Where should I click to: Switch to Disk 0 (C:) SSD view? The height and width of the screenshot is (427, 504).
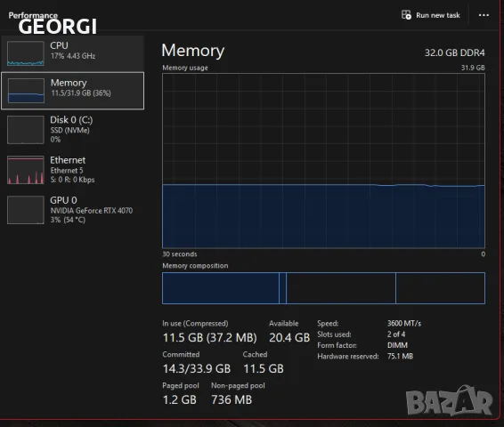pyautogui.click(x=73, y=129)
